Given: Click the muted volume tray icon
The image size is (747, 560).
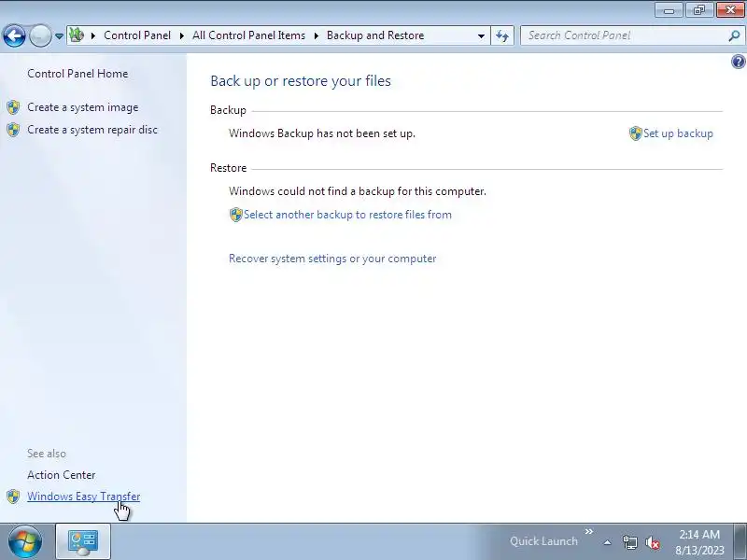Looking at the screenshot, I should [x=652, y=542].
